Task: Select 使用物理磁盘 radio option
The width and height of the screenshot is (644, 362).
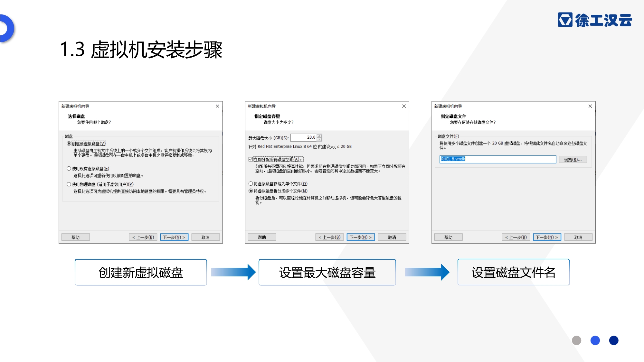Action: tap(69, 184)
